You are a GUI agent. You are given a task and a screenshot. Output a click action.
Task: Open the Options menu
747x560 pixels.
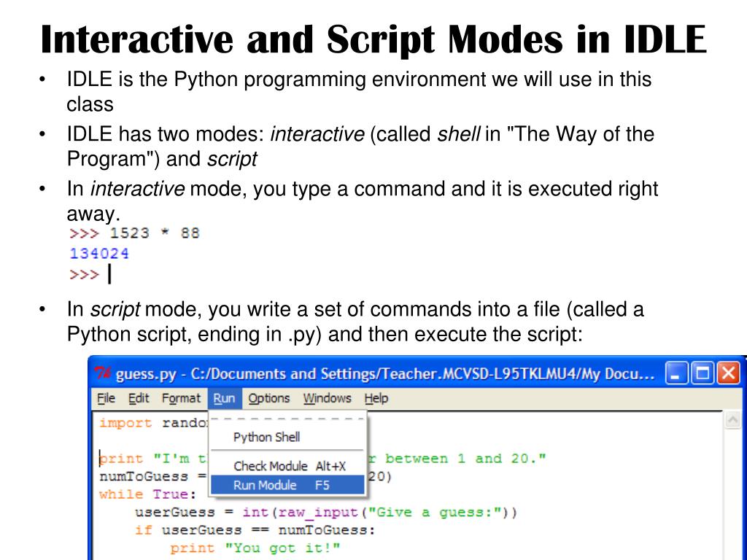coord(269,398)
